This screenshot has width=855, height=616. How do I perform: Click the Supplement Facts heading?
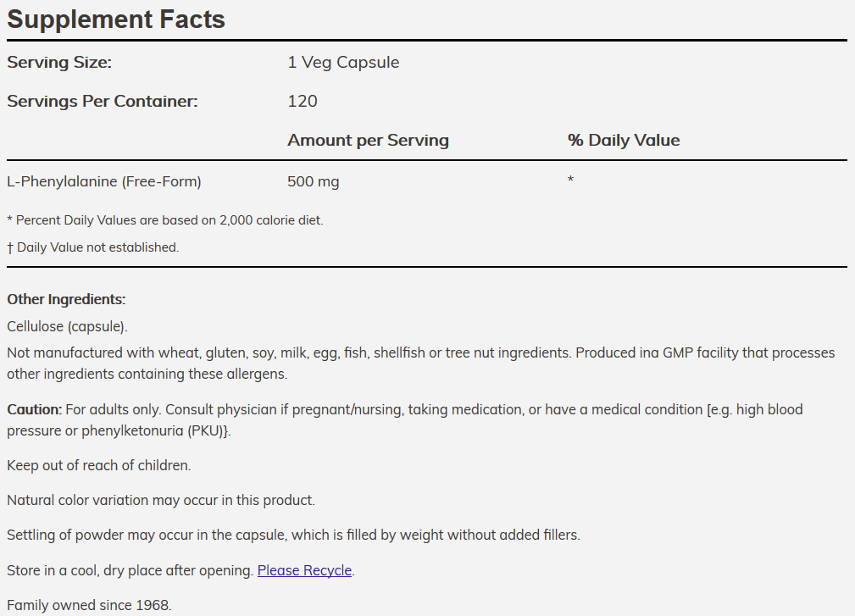point(116,19)
